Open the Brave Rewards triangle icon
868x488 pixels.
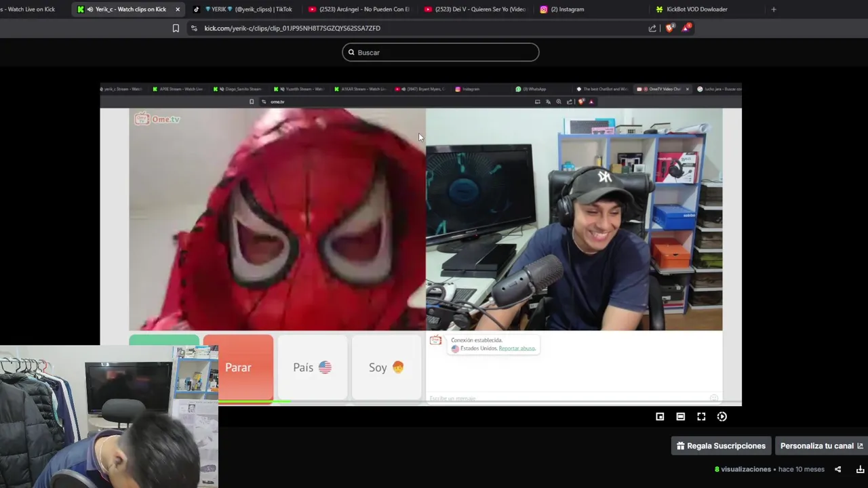(x=686, y=28)
